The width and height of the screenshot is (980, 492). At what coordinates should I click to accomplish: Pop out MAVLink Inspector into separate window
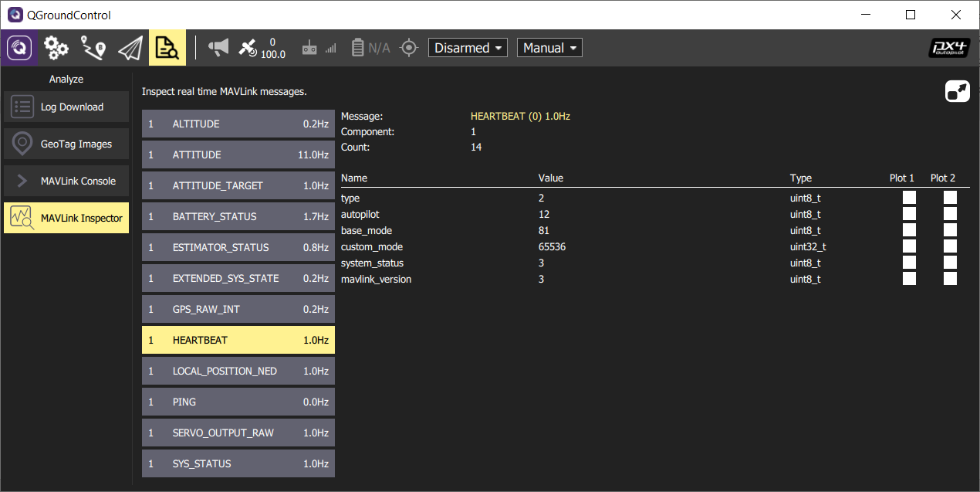957,90
